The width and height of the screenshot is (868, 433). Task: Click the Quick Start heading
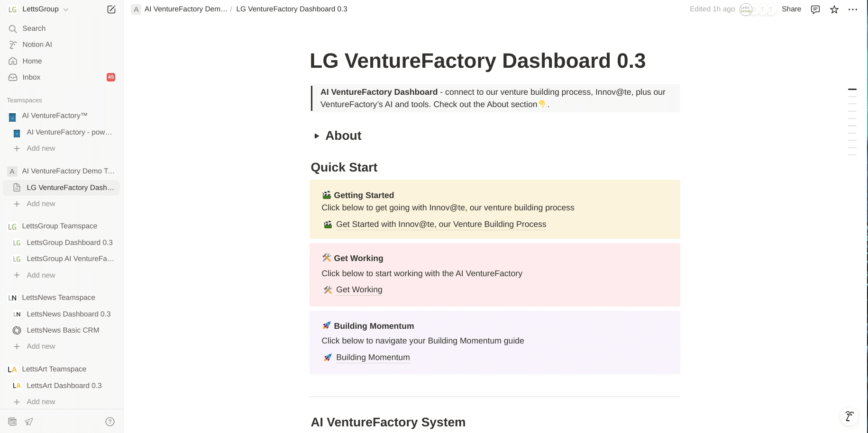pos(344,167)
